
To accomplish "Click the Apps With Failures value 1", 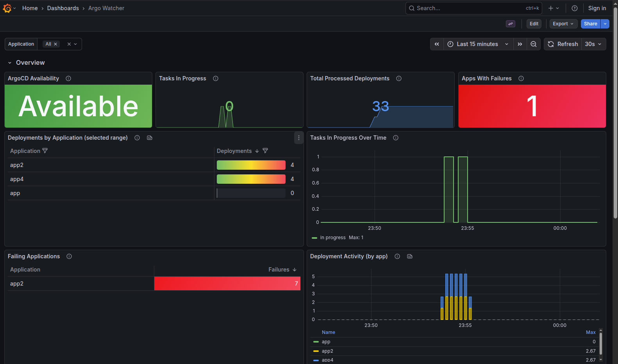I will [x=532, y=106].
